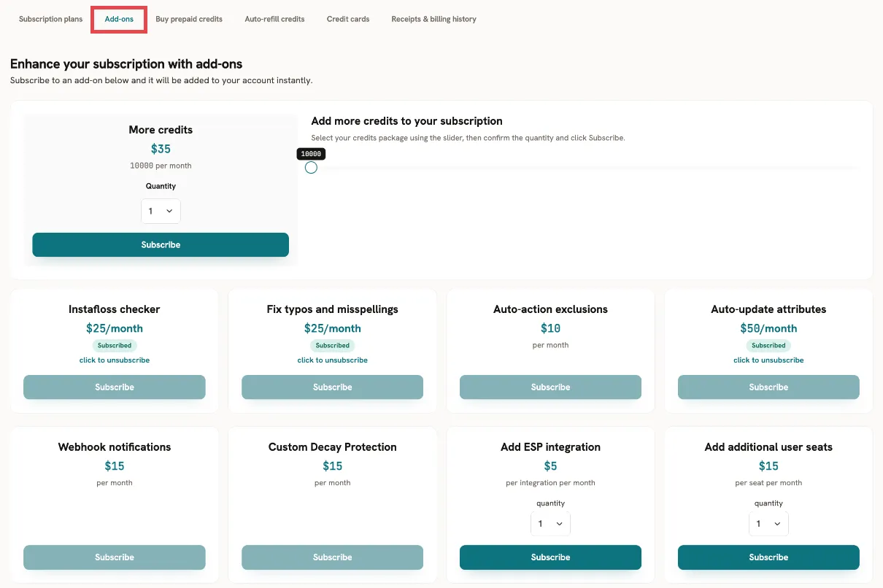Open the Auto-refill credits tab
Screen dimensions: 883x588
coord(274,19)
